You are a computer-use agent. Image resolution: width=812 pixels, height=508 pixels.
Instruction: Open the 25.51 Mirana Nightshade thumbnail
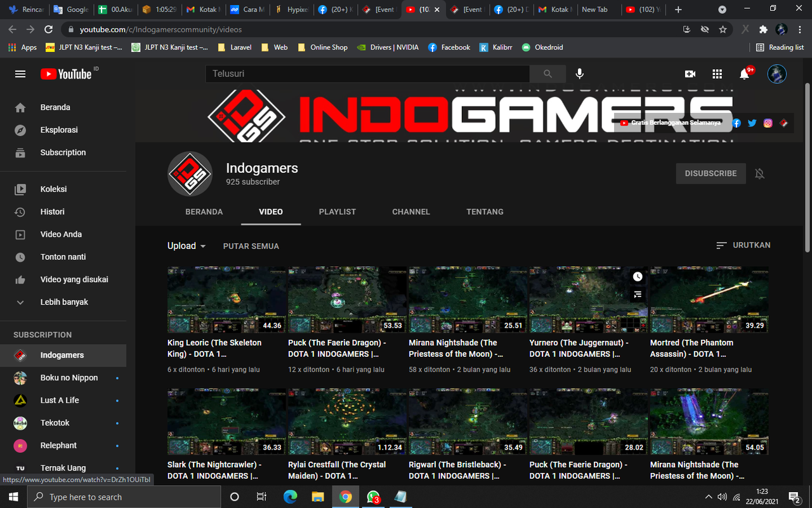point(468,300)
